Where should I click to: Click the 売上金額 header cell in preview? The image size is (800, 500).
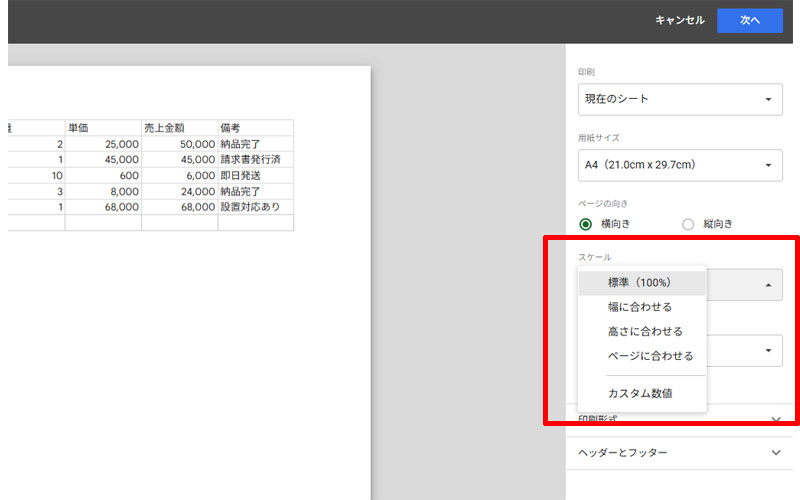[x=180, y=128]
